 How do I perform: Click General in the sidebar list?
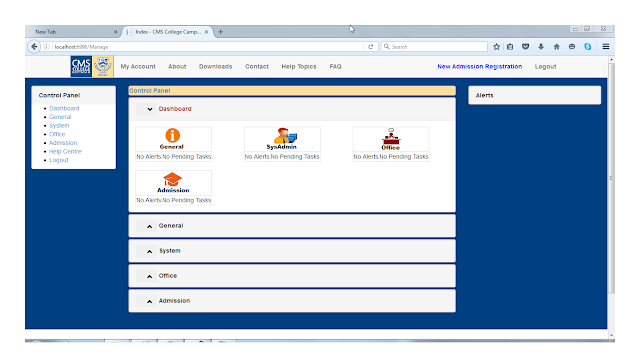pos(60,117)
